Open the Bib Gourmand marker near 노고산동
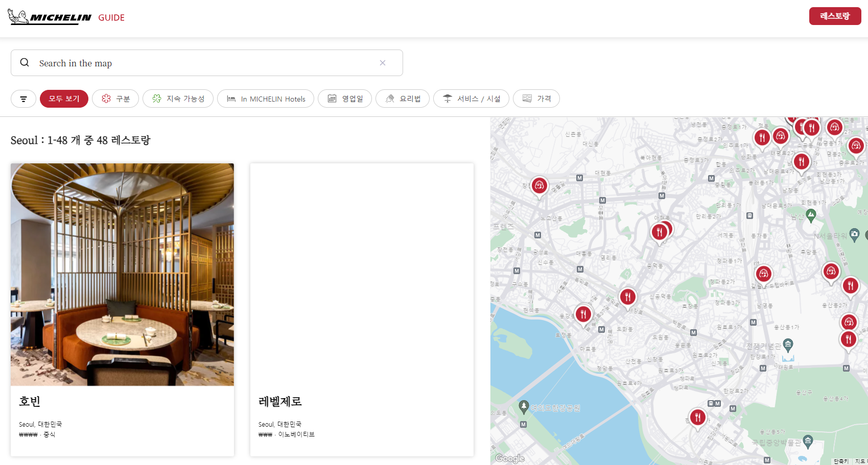 click(539, 186)
